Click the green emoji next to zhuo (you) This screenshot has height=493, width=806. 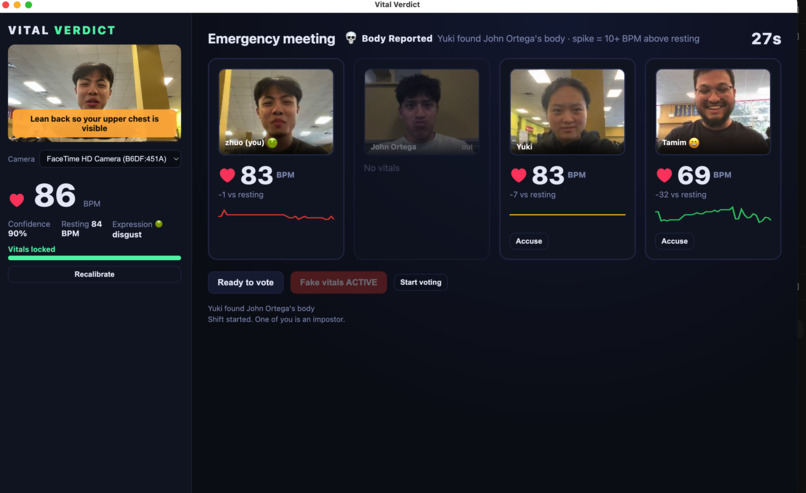click(272, 142)
